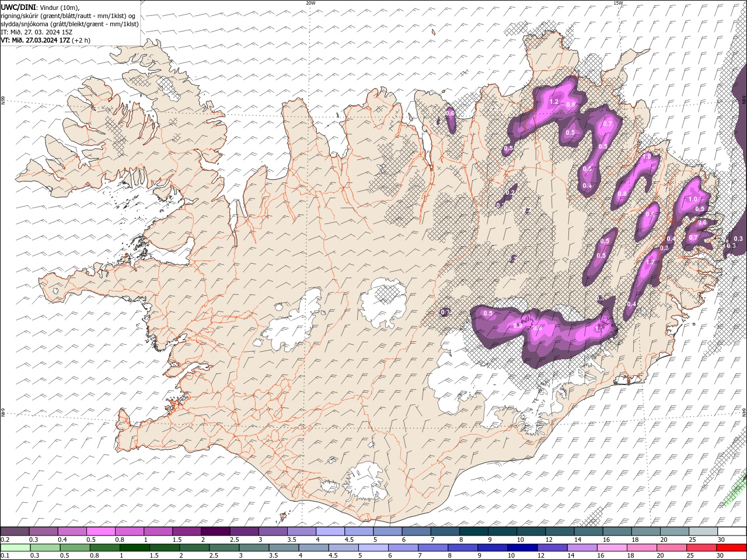
Task: Click the 'IT: Mið. 27. 03. 2024 15Z' line
Action: [x=37, y=32]
